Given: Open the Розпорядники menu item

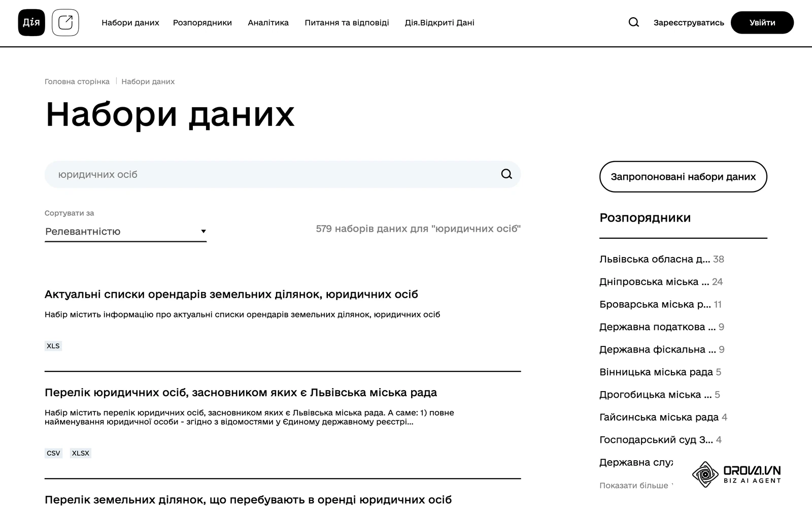Looking at the screenshot, I should click(202, 23).
